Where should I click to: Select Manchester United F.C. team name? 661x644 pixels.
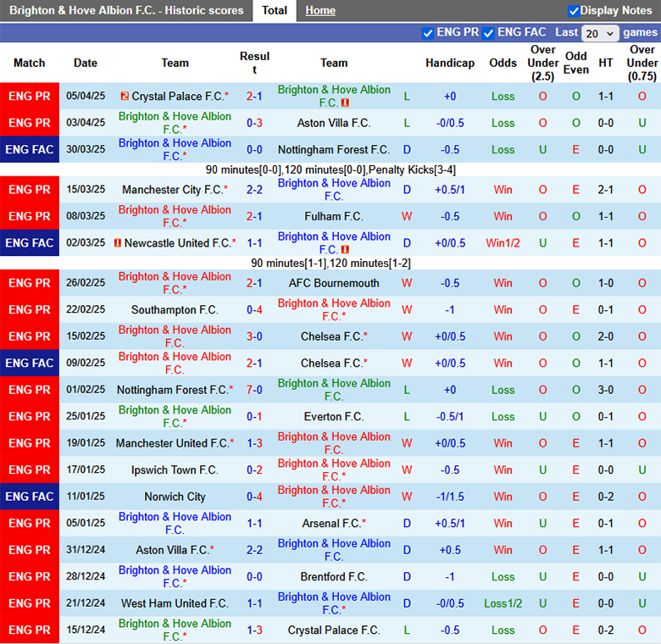[x=173, y=443]
